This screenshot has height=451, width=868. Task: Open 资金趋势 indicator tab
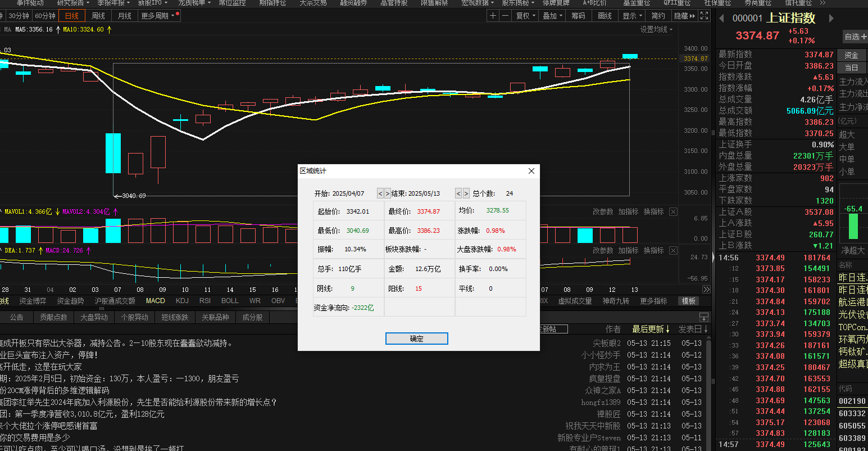click(71, 301)
